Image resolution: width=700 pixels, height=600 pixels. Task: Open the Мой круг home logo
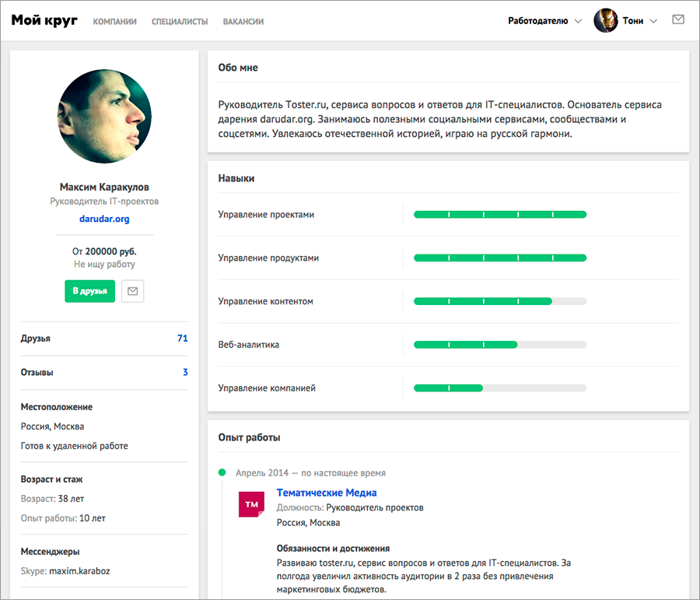pos(44,21)
